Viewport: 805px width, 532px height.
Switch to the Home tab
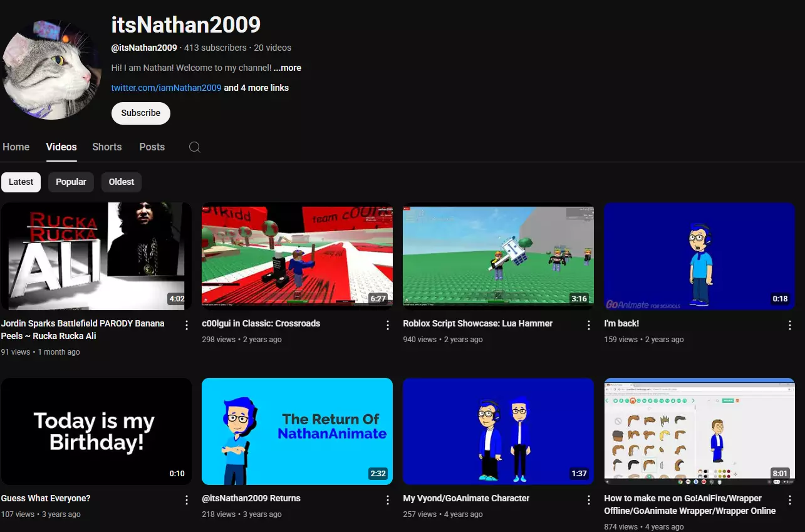click(16, 147)
